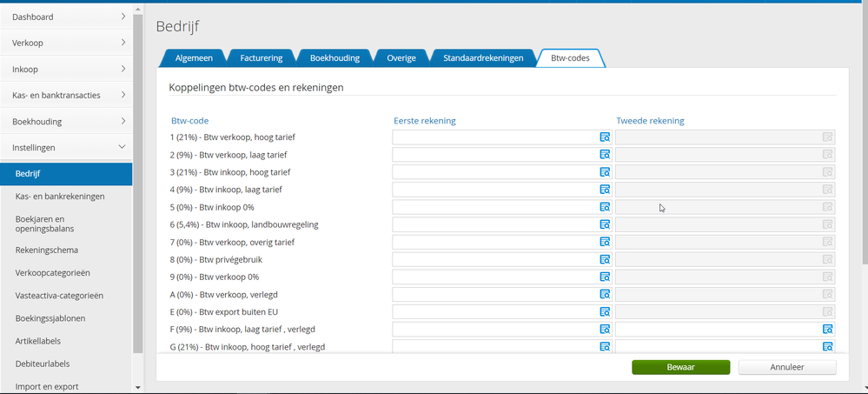Open Eerste rekening lookup for btw-code G
This screenshot has width=868, height=394.
coord(605,347)
